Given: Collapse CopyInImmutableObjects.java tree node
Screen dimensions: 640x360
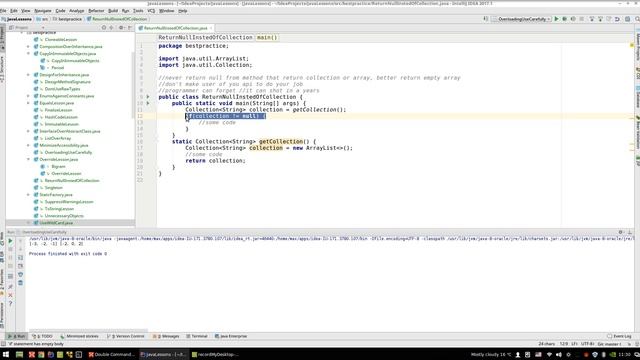Looking at the screenshot, I should (28, 53).
